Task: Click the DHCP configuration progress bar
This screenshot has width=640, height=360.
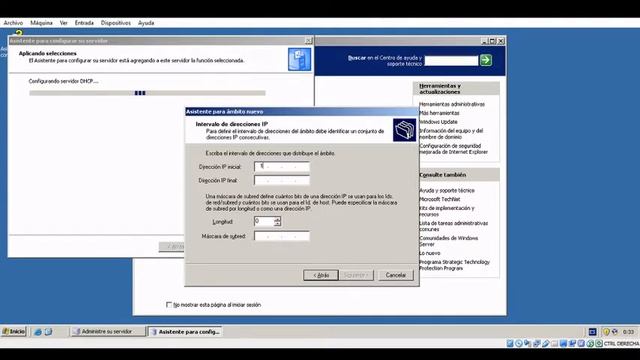Action: tap(147, 93)
